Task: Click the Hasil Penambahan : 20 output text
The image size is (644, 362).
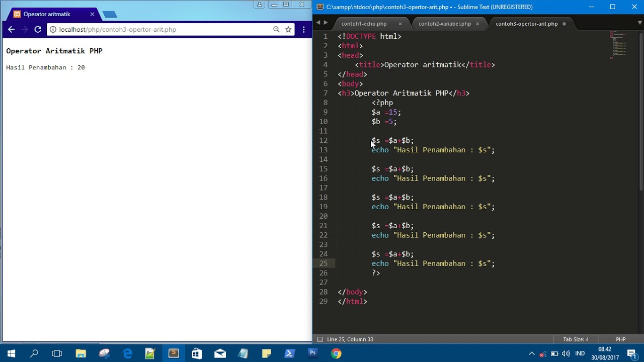Action: point(45,67)
